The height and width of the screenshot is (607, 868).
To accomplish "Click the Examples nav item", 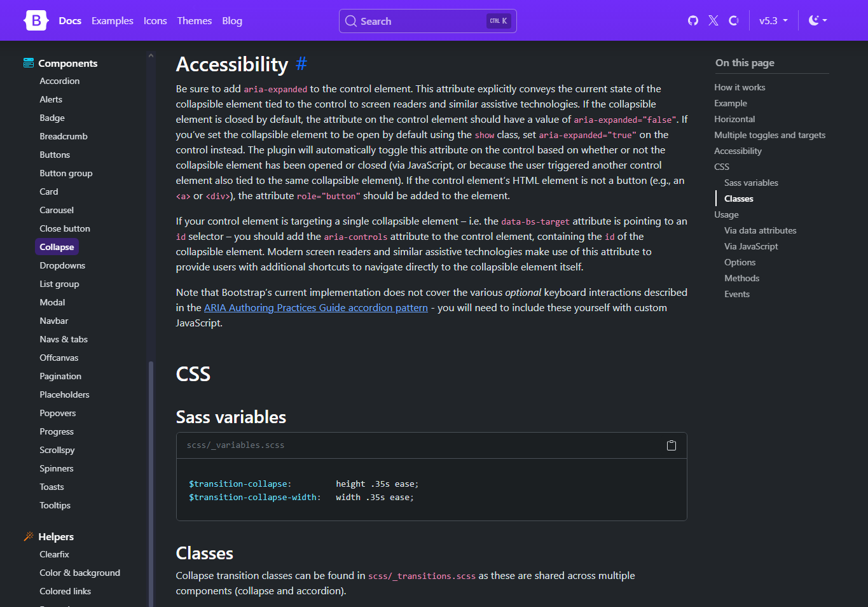I will [113, 21].
